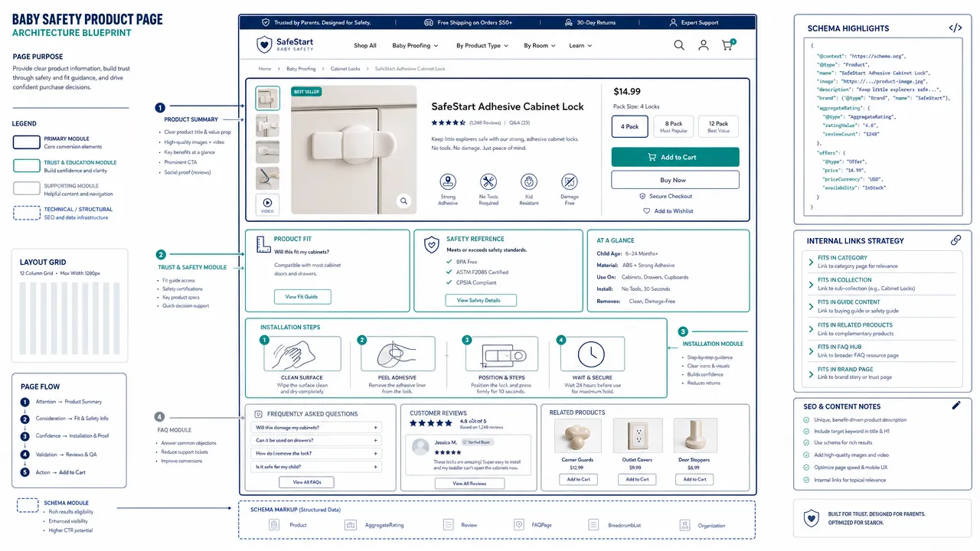Click the Strong Adhesive feature icon
This screenshot has width=980, height=551.
448,181
